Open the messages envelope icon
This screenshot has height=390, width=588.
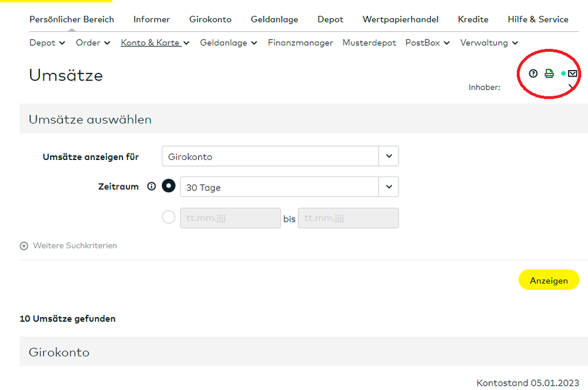coord(572,74)
